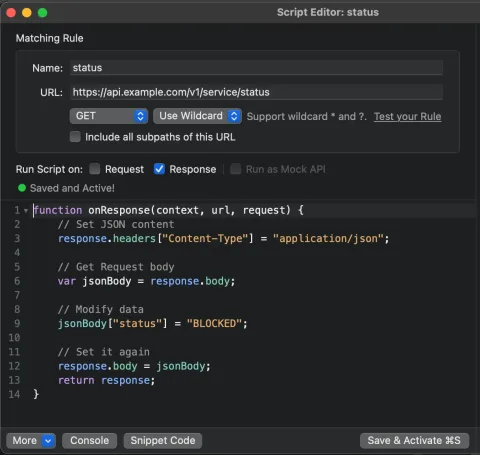Click the blue arrow beside More
This screenshot has width=480, height=455.
point(48,441)
